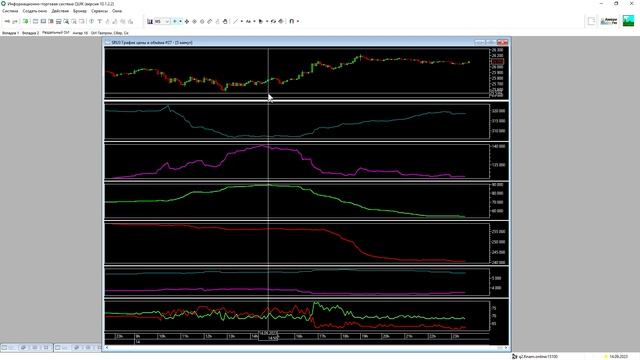This screenshot has height=360, width=640.
Task: Expand the line tool dropdown arrow
Action: click(x=241, y=21)
